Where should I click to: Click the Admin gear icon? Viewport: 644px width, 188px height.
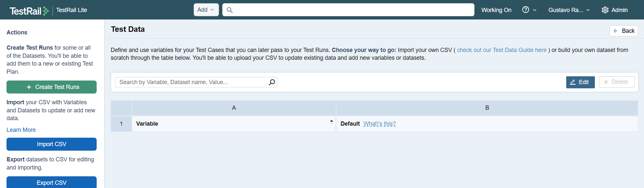point(605,10)
